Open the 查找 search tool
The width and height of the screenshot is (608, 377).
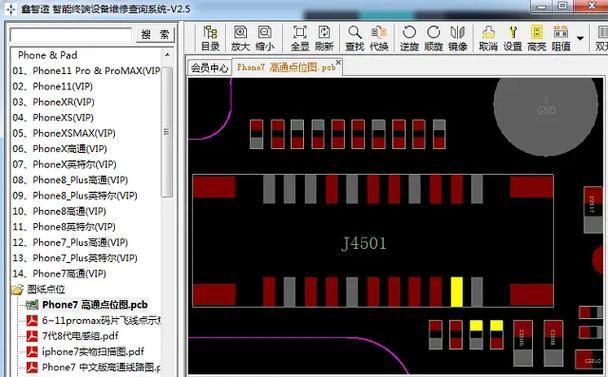[x=355, y=38]
